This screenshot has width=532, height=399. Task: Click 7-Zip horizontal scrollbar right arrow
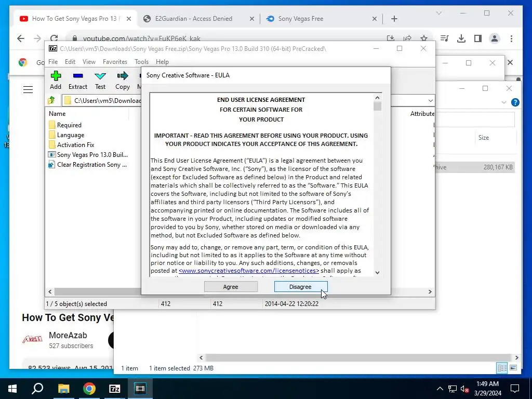click(430, 292)
